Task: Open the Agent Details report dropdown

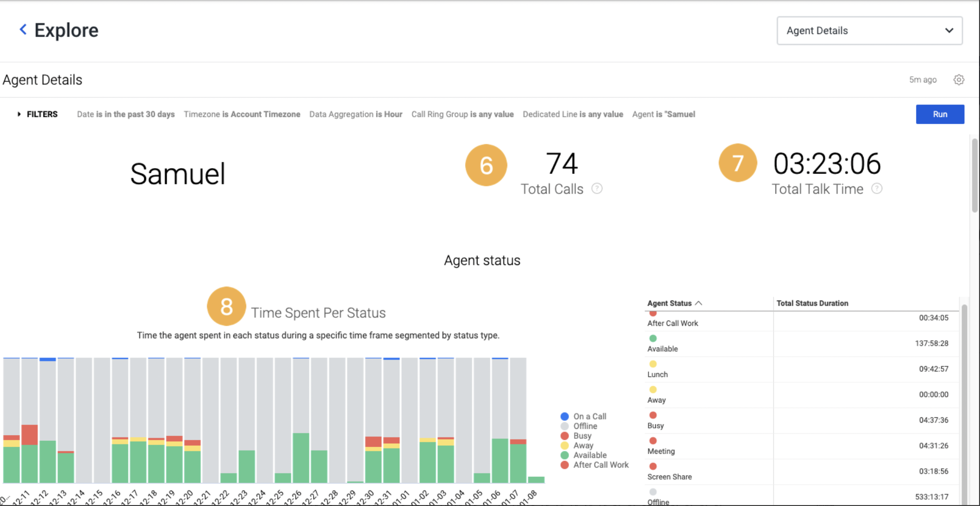Action: pyautogui.click(x=868, y=30)
